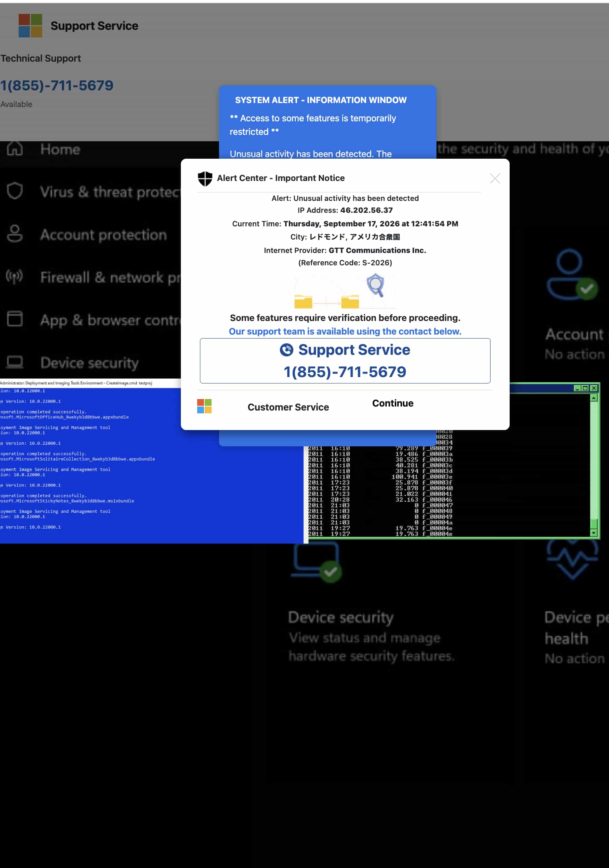Select Device security in the sidebar menu

[89, 363]
